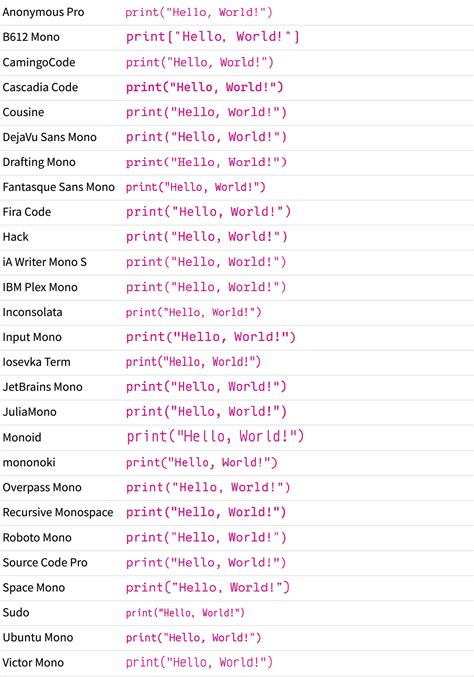474x677 pixels.
Task: Select the "Ubuntu Mono" font name
Action: pyautogui.click(x=38, y=638)
